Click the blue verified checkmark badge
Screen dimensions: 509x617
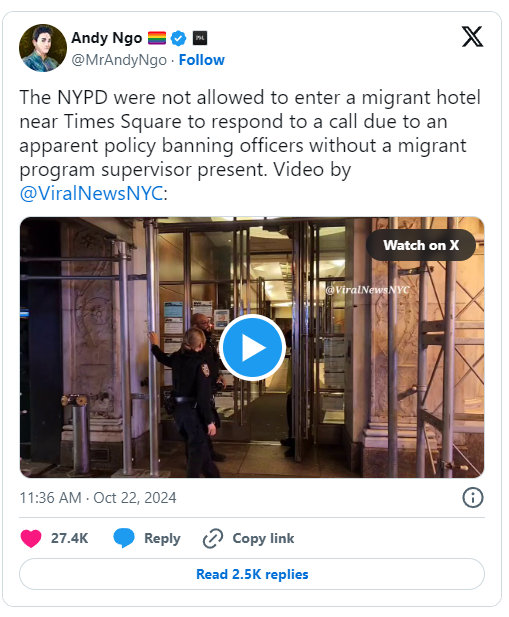pyautogui.click(x=179, y=38)
